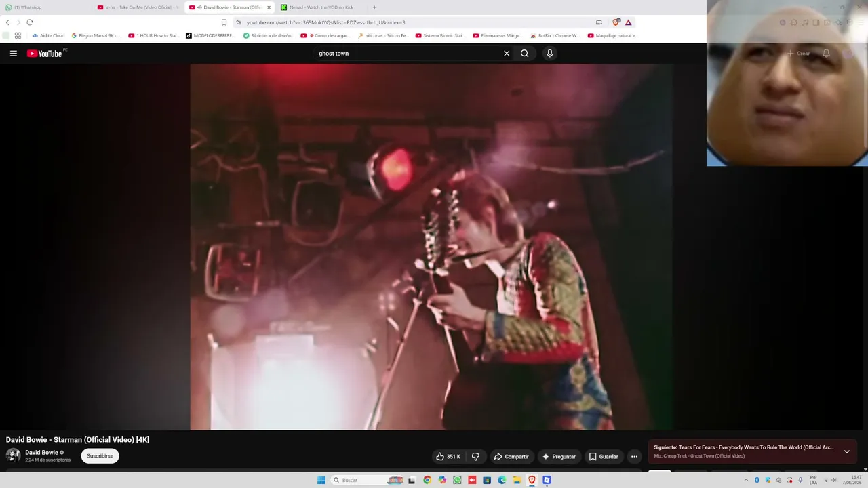
Task: Open Chrome from the taskbar
Action: (x=427, y=480)
